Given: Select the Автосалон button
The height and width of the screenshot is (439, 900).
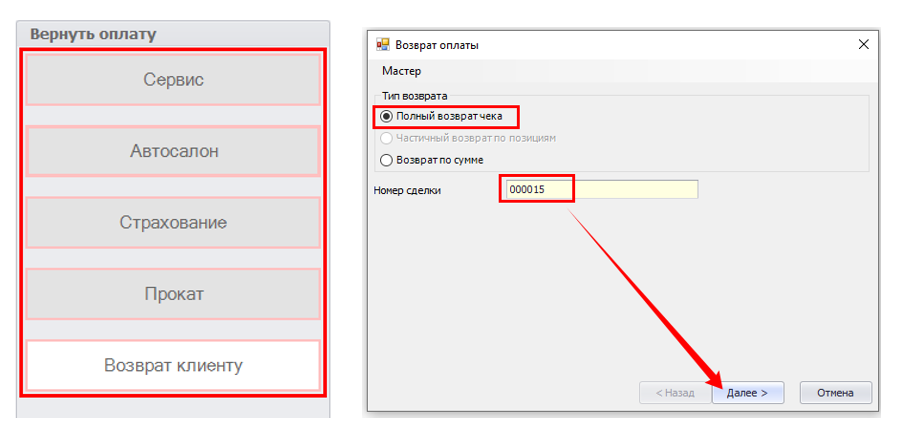Looking at the screenshot, I should [x=173, y=151].
